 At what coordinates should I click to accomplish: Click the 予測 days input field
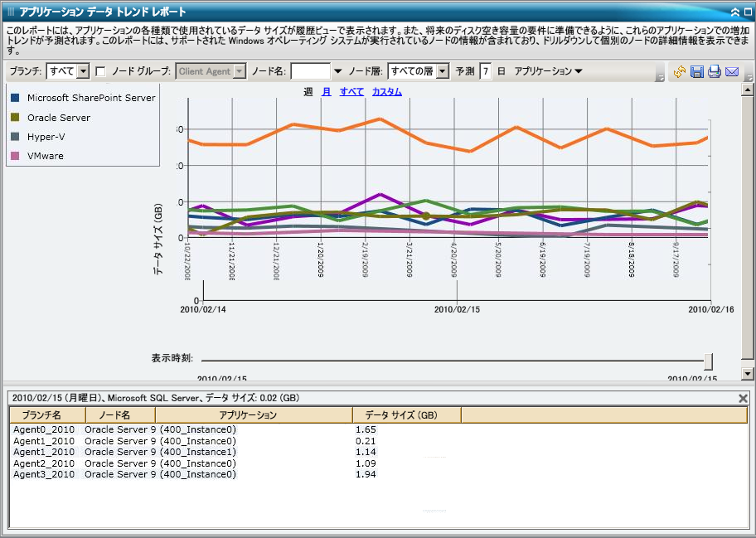486,71
